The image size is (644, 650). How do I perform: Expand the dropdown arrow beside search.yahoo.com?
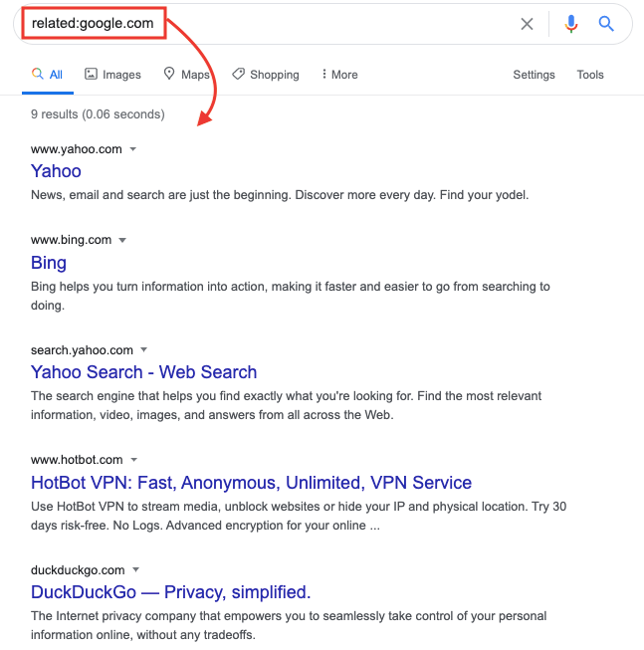144,350
